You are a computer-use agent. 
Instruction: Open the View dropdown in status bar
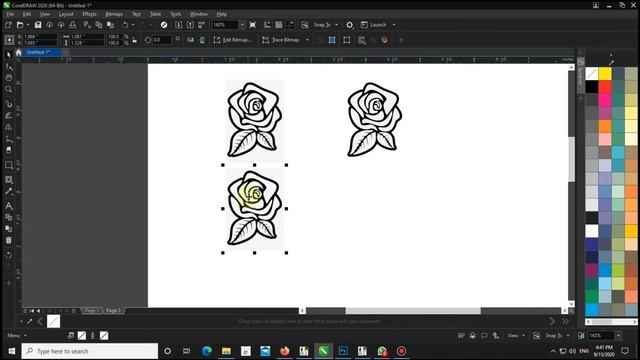[x=516, y=336]
